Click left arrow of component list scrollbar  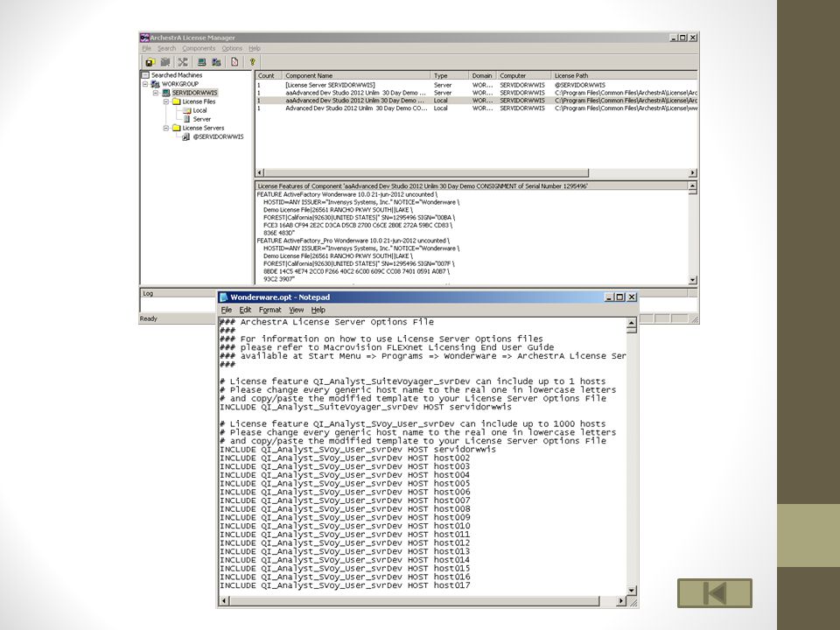(260, 172)
